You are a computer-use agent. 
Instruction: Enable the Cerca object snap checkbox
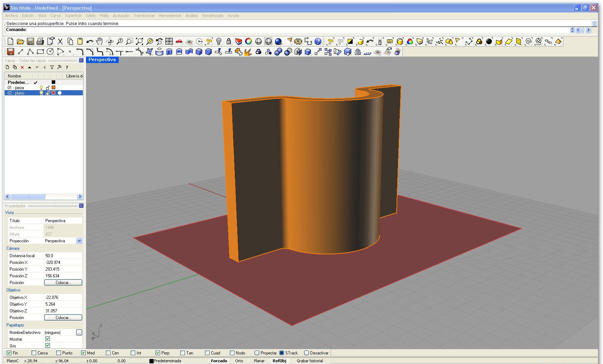click(34, 353)
